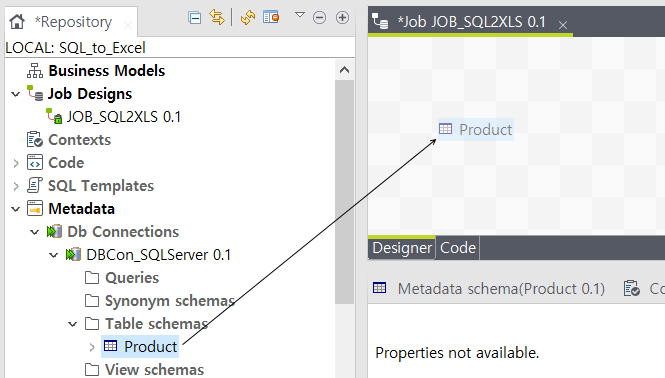Activate the repository filter icon

click(271, 17)
